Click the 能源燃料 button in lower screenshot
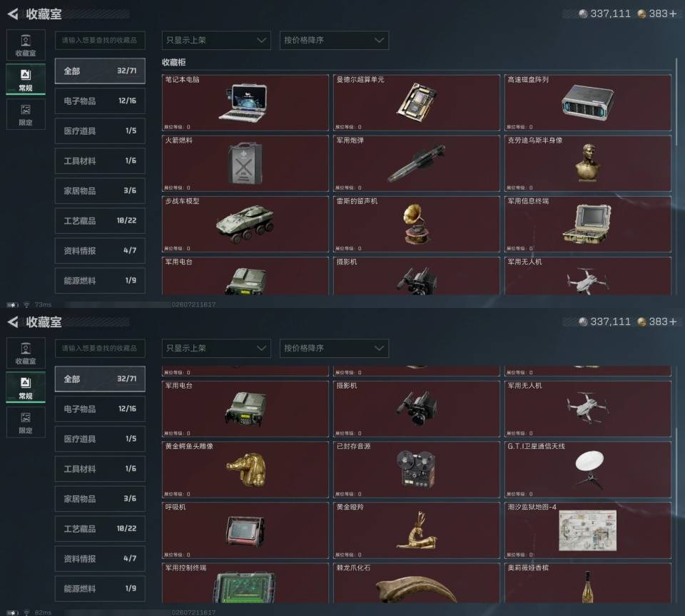The height and width of the screenshot is (616, 685). [x=100, y=588]
